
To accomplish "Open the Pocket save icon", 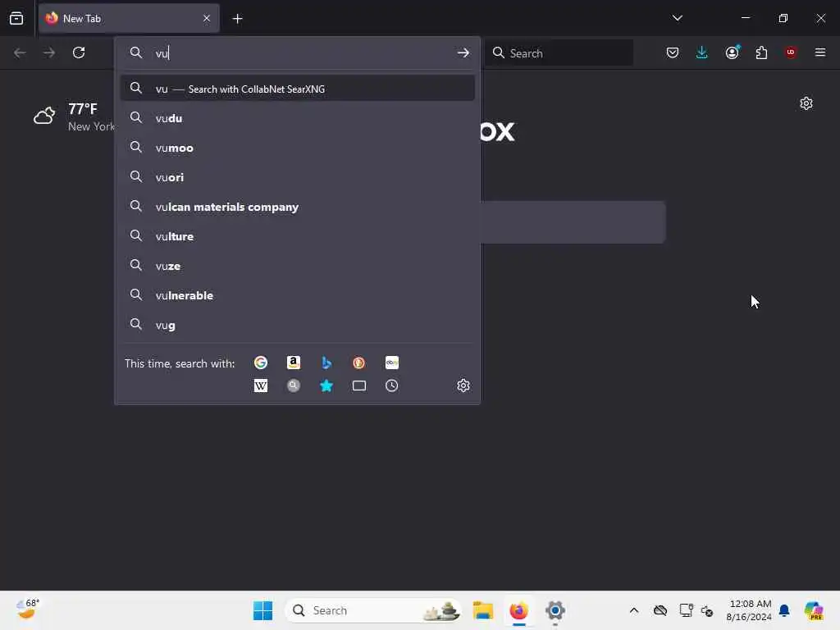I will 673,52.
